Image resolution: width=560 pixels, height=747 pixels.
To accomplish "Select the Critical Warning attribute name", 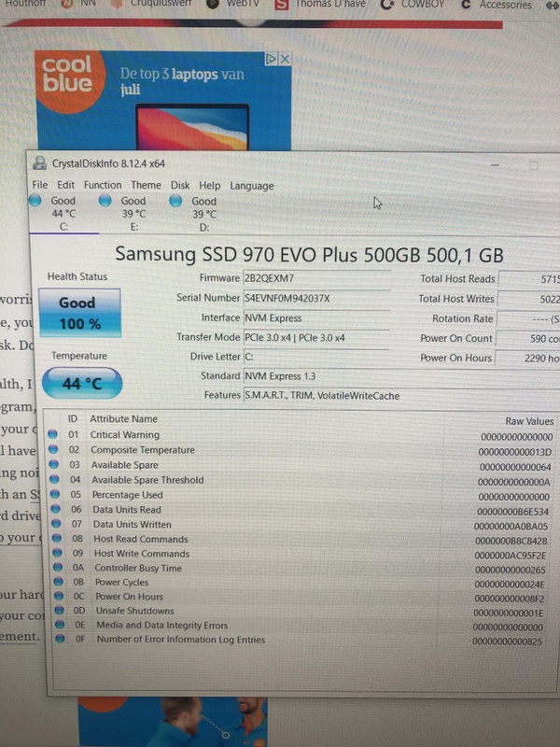I will coord(125,434).
